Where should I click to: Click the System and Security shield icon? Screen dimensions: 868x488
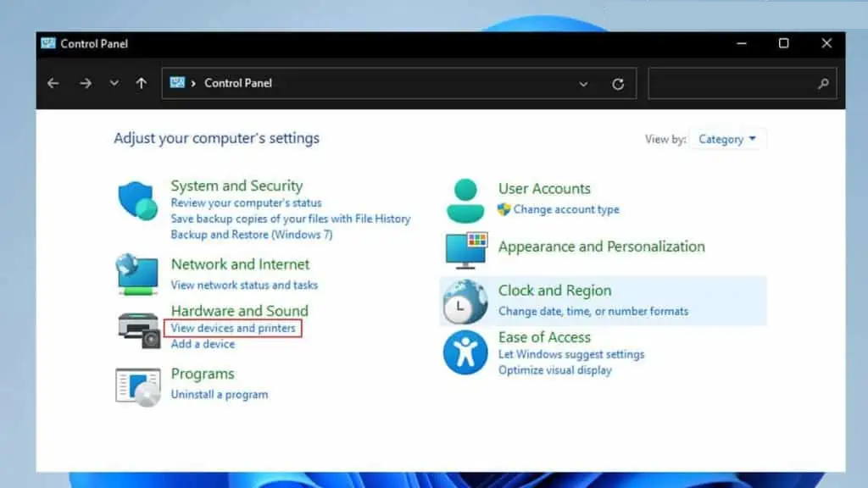point(137,200)
